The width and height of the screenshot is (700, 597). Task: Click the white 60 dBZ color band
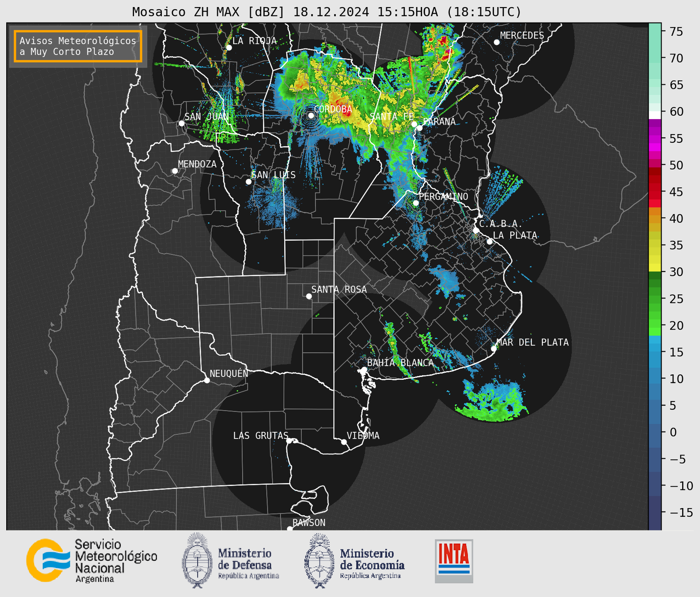click(655, 115)
